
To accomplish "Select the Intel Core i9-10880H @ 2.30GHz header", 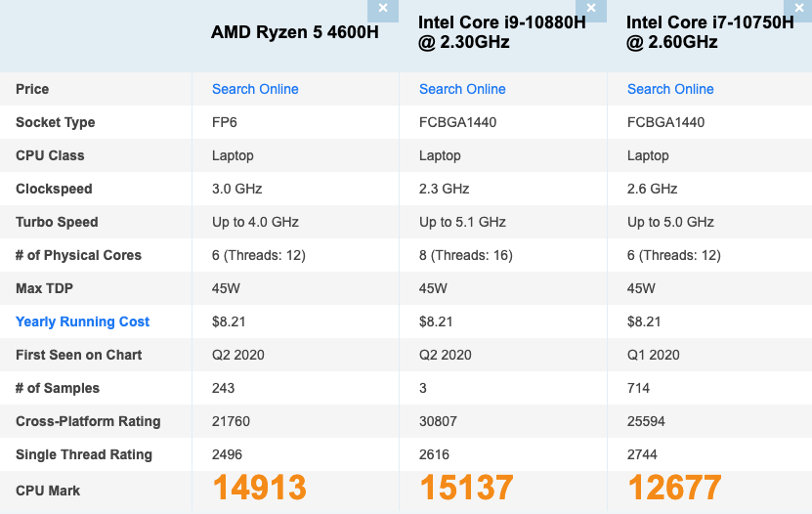I will pyautogui.click(x=502, y=32).
